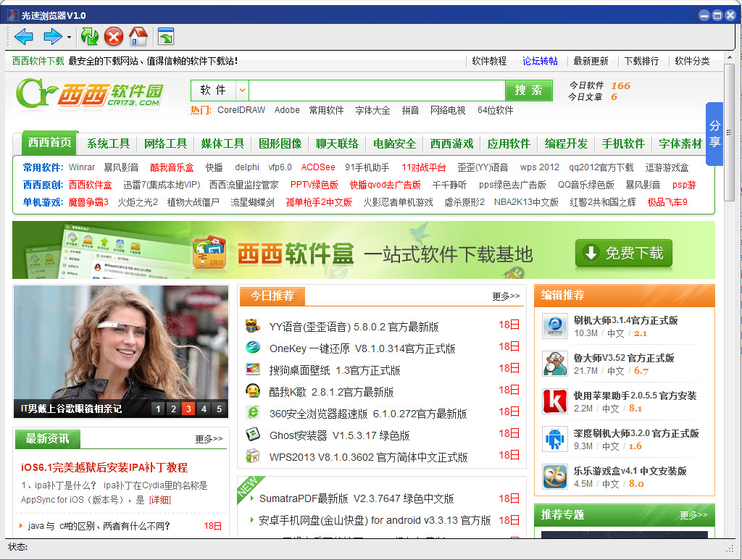Open the 魔兽争霸3 game link
The image size is (742, 560).
point(88,202)
